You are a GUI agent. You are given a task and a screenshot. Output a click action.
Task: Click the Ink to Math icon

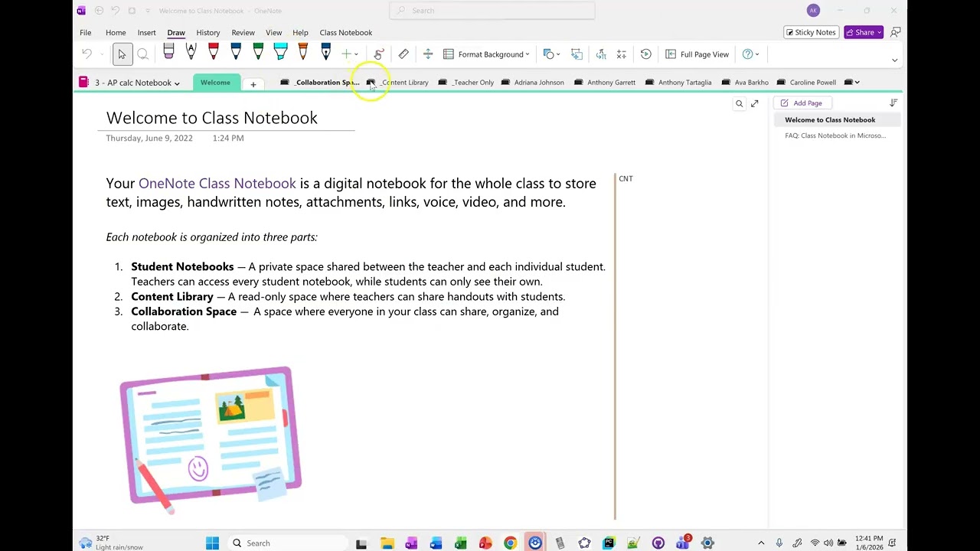[x=601, y=54]
